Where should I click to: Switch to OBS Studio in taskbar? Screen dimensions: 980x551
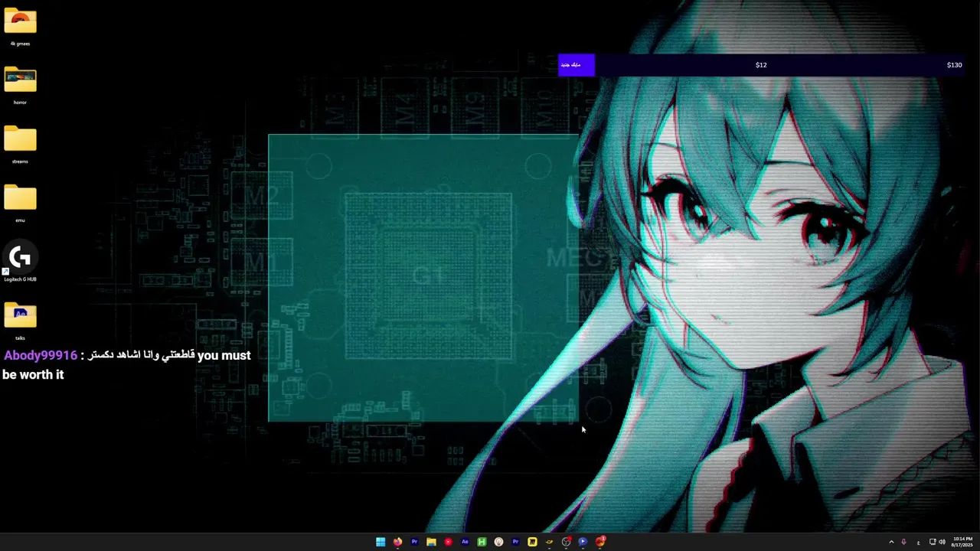coord(566,542)
